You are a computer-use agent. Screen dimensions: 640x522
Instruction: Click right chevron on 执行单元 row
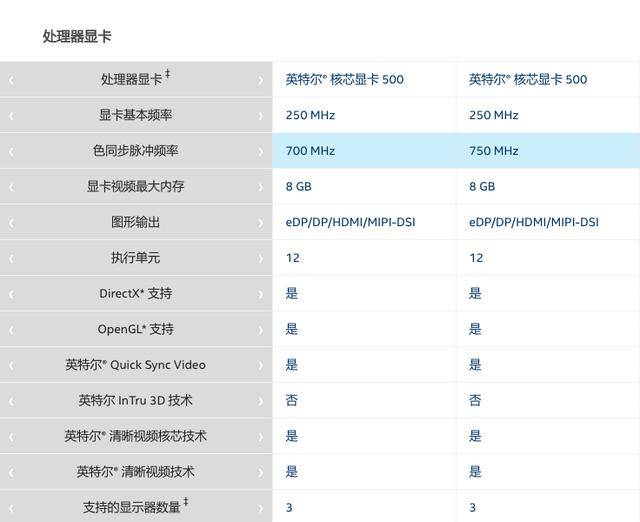[260, 259]
